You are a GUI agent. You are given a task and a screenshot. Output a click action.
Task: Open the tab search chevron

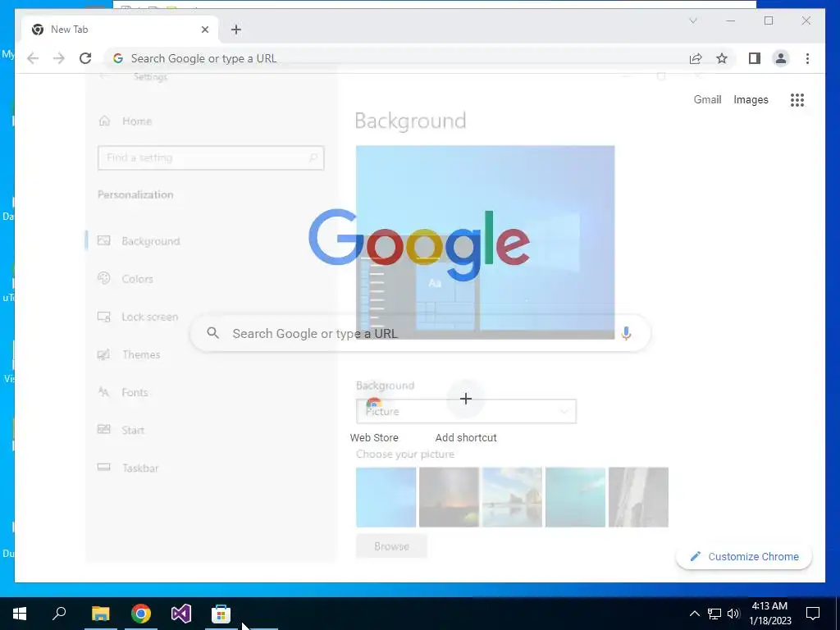click(x=692, y=21)
